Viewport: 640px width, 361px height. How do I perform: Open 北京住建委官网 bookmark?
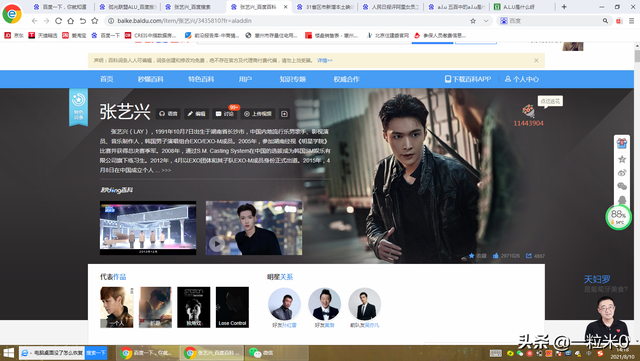(387, 36)
